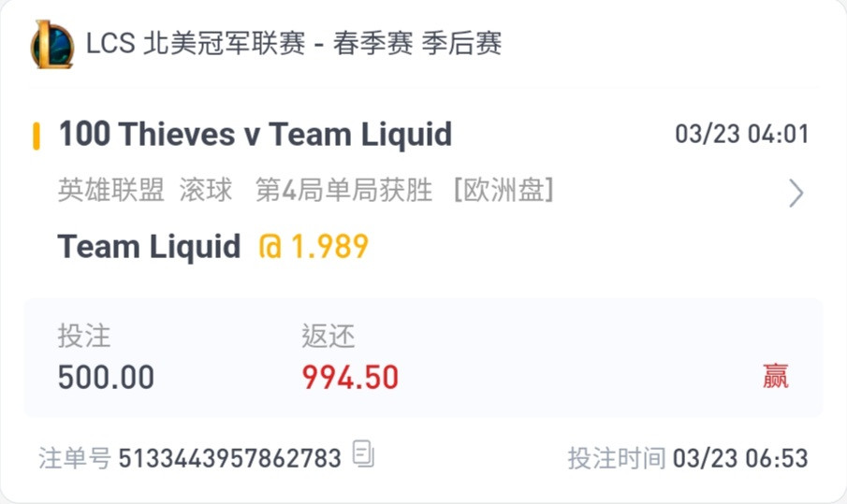Click the red 赢 win status

click(x=775, y=376)
